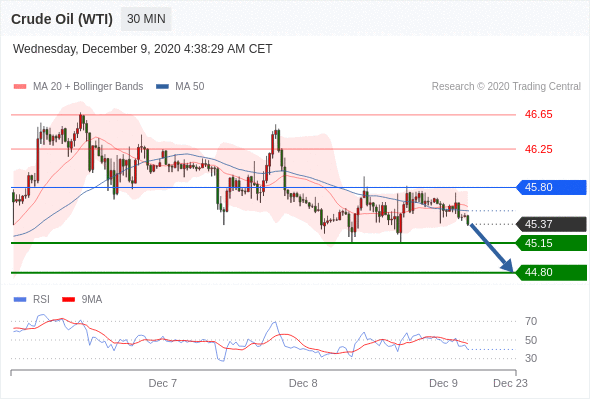The image size is (590, 400).
Task: Click the Research © 2020 Trading Central credit
Action: click(506, 87)
